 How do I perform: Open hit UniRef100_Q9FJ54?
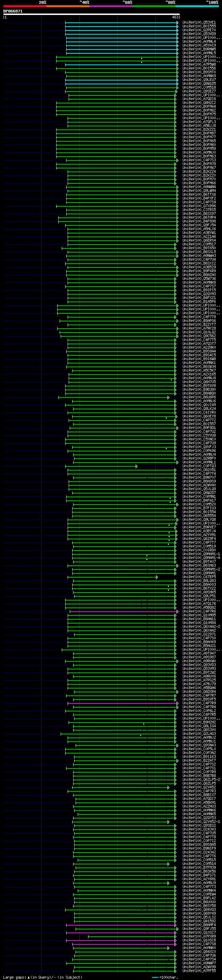tap(199, 225)
